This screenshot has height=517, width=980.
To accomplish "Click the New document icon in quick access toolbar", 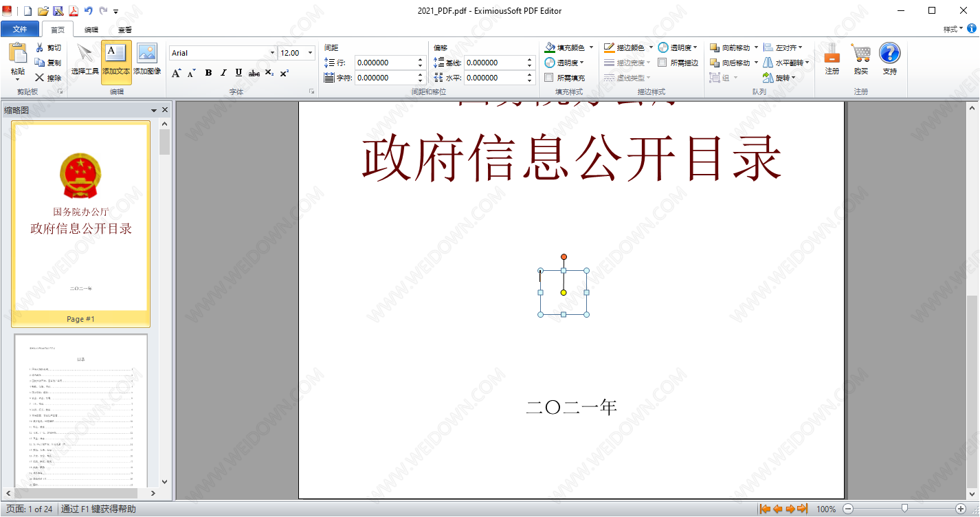I will point(27,11).
